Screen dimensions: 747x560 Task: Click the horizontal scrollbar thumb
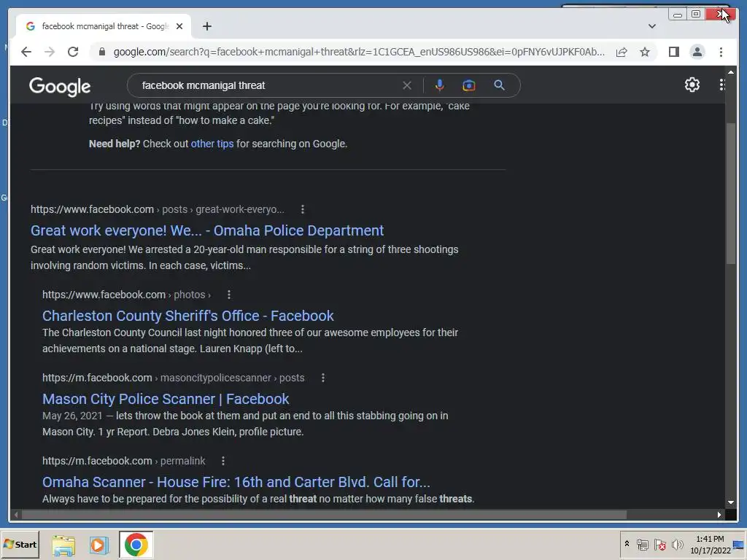pos(324,515)
